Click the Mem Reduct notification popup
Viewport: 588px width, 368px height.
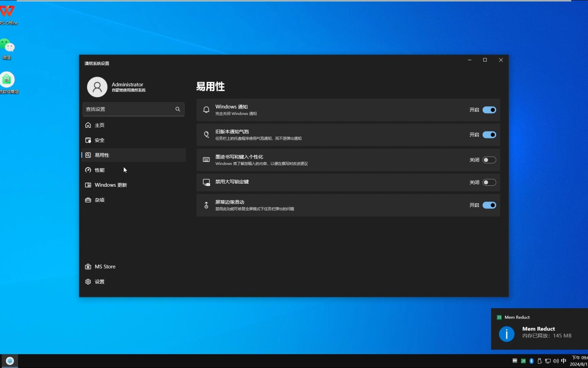tap(539, 329)
